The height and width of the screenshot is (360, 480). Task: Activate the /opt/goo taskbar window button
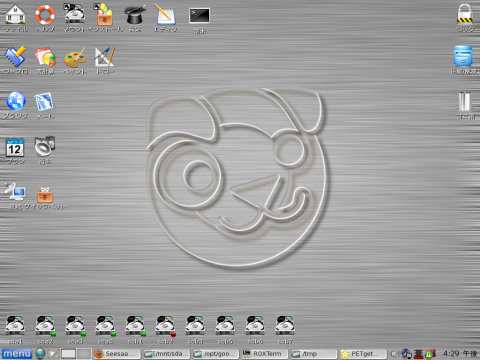click(215, 354)
